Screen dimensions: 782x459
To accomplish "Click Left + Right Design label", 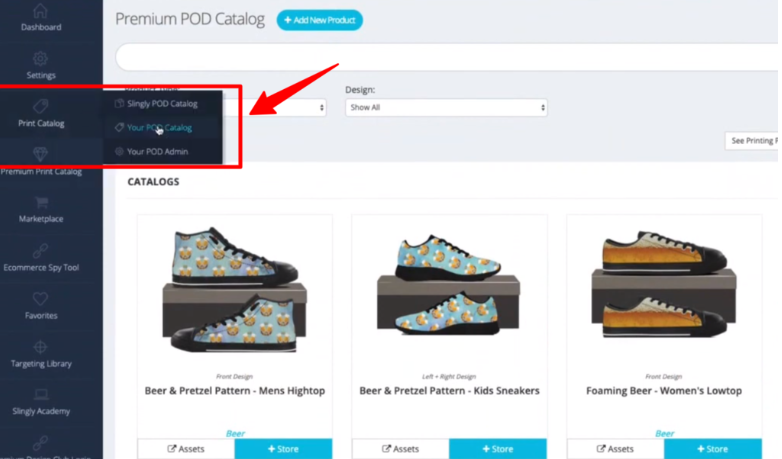I will click(449, 377).
